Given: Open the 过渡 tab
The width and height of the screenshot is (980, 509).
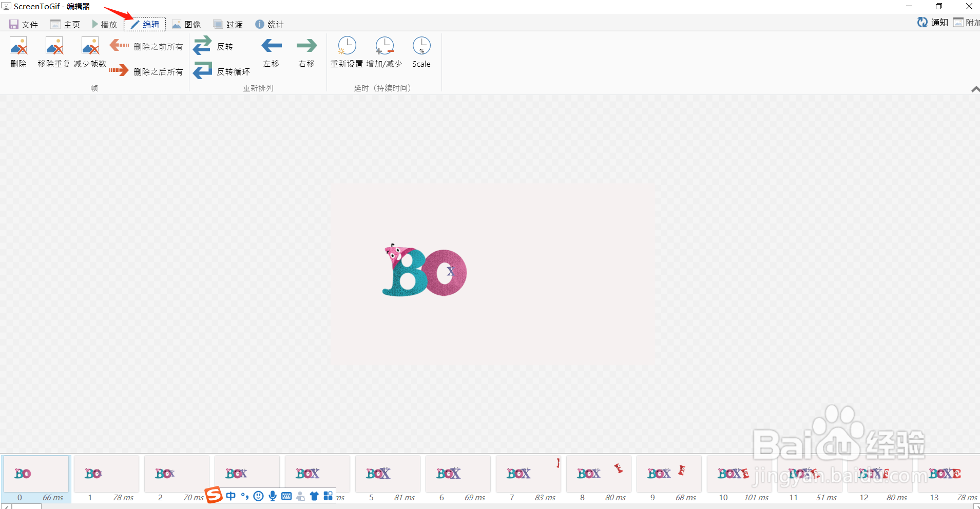Looking at the screenshot, I should click(x=228, y=24).
